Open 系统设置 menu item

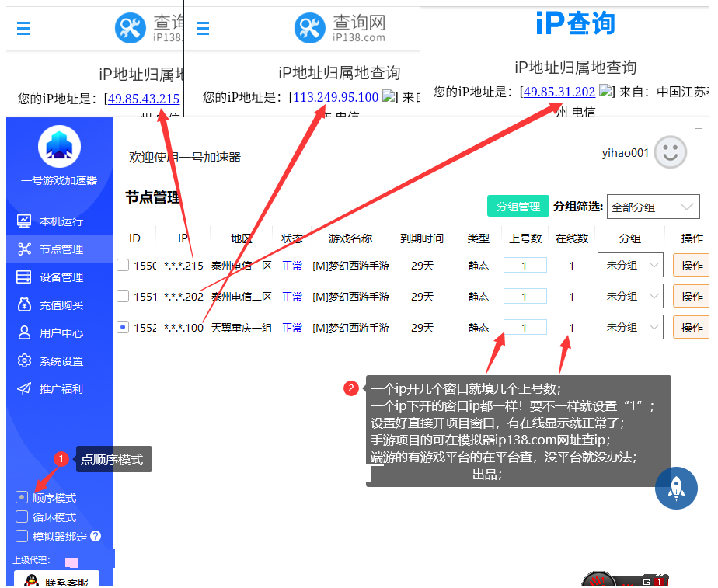click(x=60, y=360)
